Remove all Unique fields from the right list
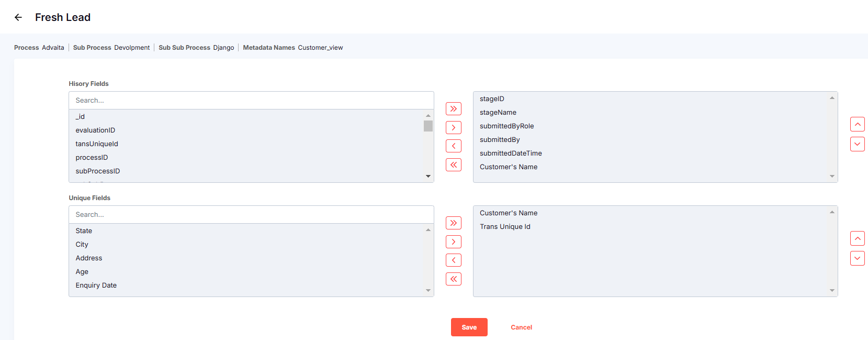Viewport: 868px width, 340px height. coord(453,279)
